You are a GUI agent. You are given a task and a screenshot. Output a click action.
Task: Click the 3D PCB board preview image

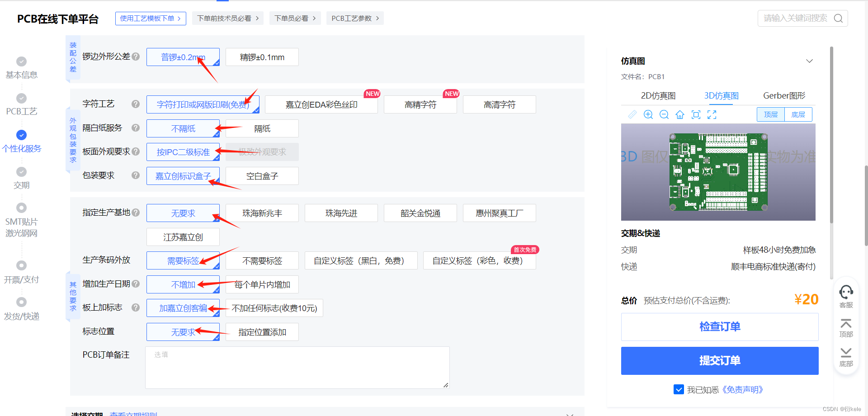718,172
